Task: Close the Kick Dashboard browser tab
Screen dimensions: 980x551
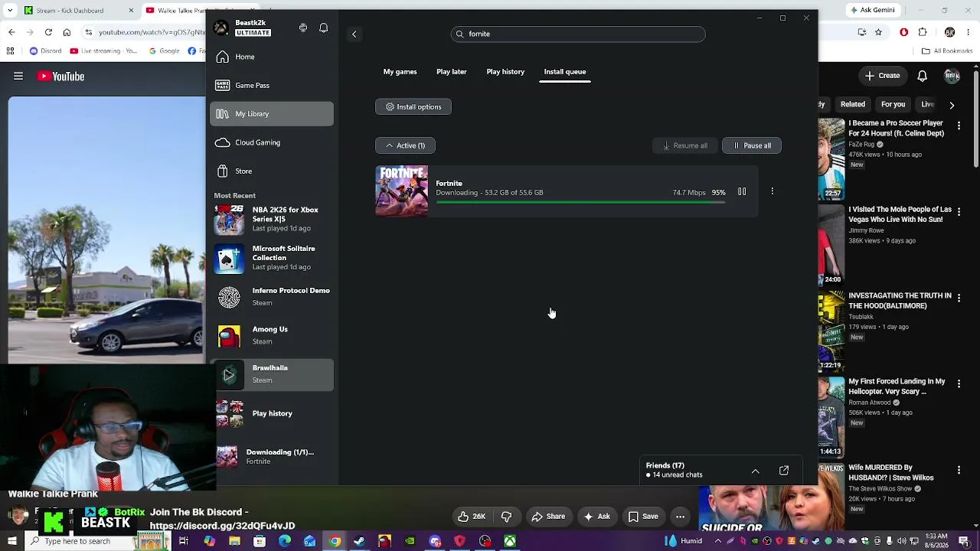Action: click(x=131, y=11)
